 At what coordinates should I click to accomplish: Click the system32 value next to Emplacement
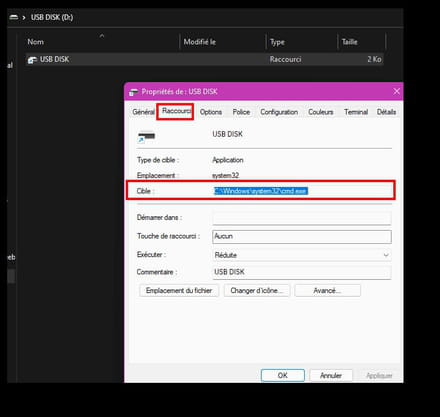point(226,175)
